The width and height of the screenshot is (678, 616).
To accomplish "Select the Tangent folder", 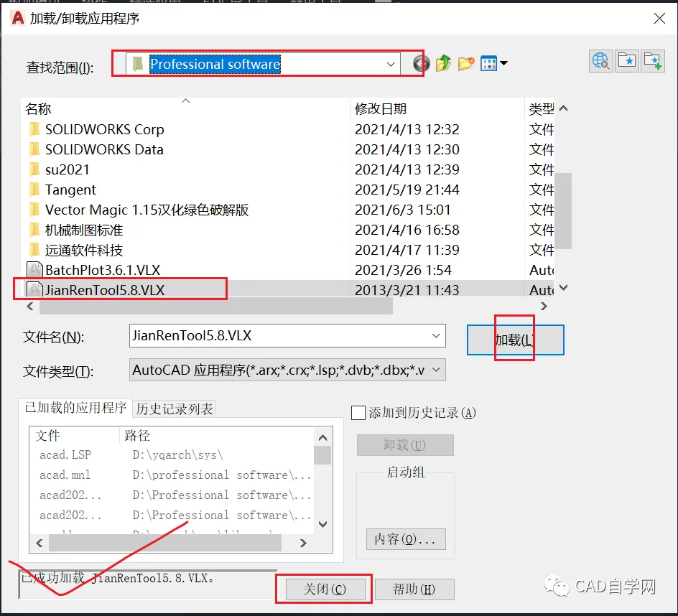I will coord(70,190).
